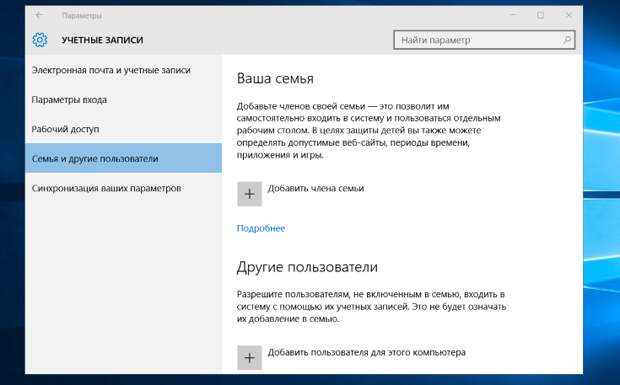Screen dimensions: 620x385
Task: Open 'Электронная почта и учетные записи' section
Action: pos(123,70)
